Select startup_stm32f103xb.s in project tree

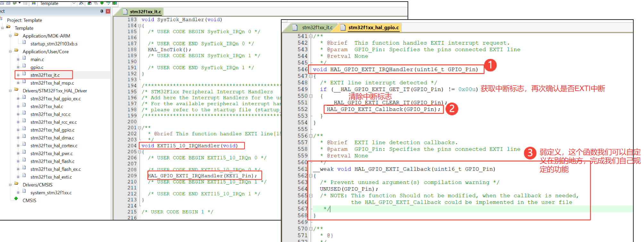coord(54,44)
